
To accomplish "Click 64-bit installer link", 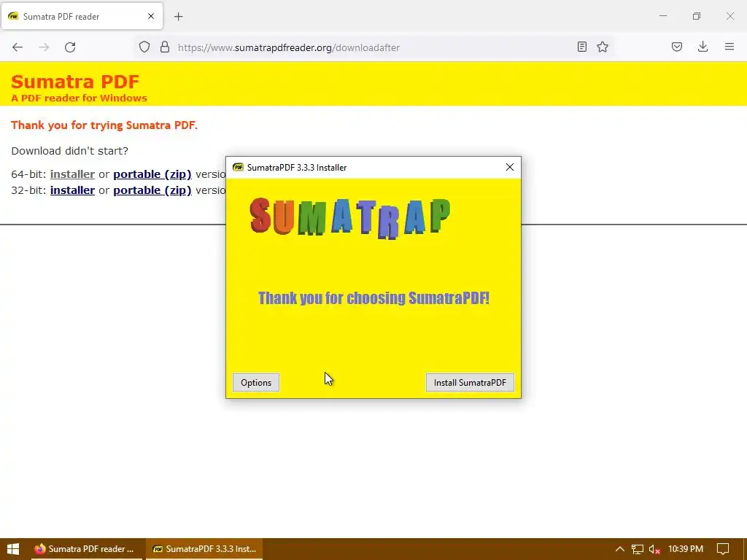I will (72, 174).
